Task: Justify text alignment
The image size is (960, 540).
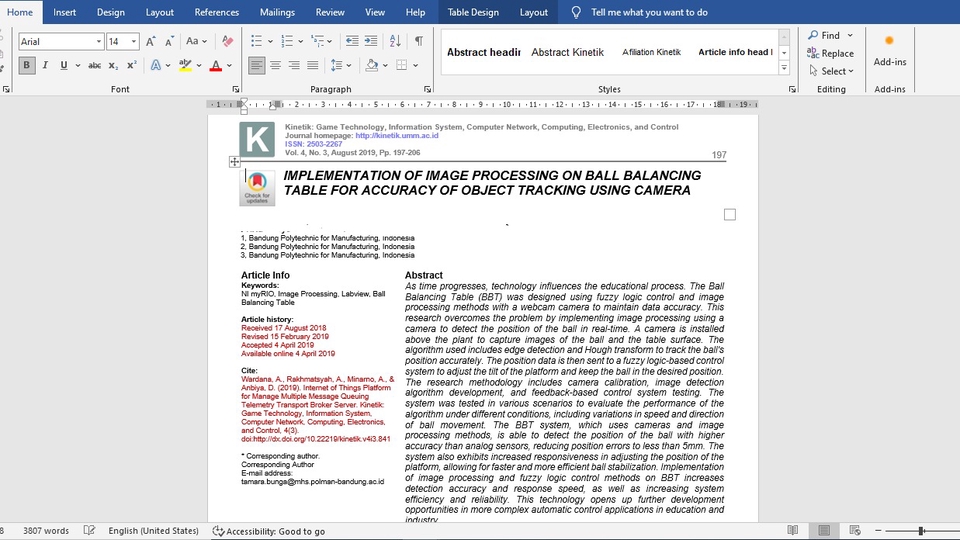Action: tap(313, 65)
